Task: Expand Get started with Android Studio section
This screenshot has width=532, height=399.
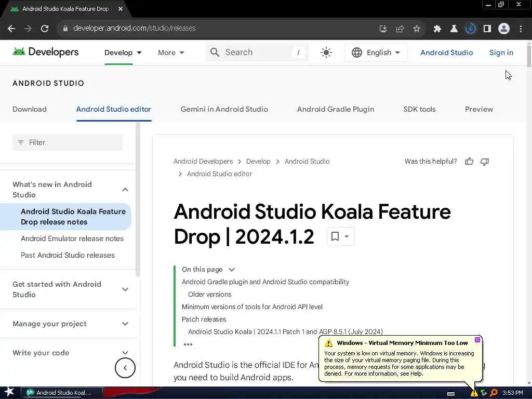Action: pyautogui.click(x=125, y=289)
